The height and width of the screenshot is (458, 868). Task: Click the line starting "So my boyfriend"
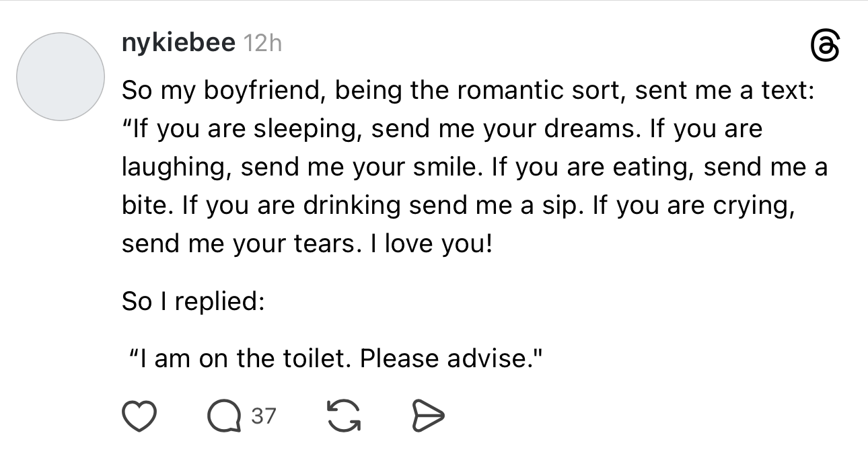468,91
